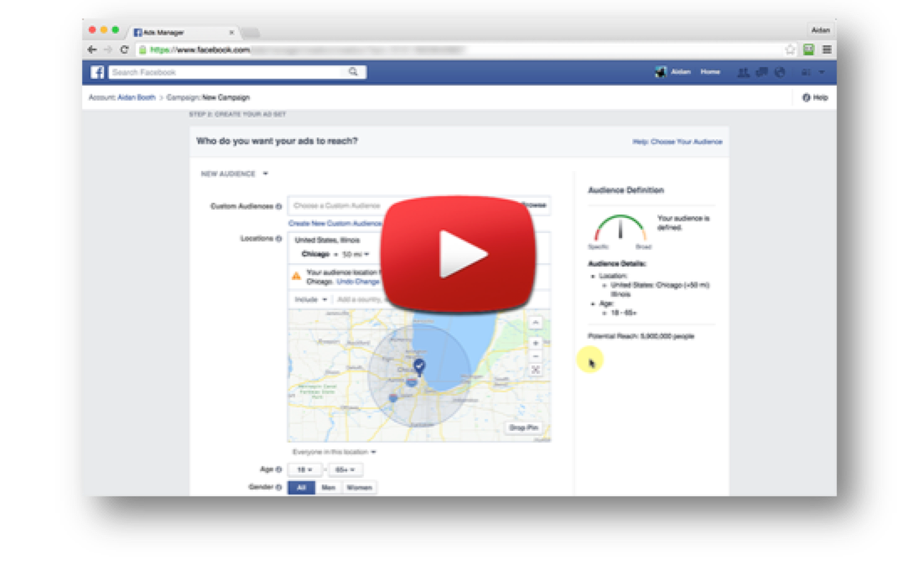Click the Chicago pin on the map
The height and width of the screenshot is (570, 924).
[x=419, y=367]
